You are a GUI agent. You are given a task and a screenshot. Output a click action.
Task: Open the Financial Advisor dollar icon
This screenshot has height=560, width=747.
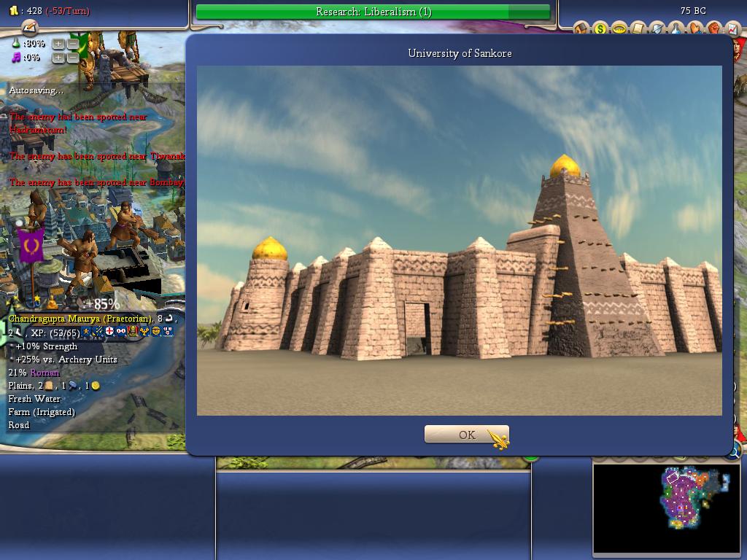coord(600,29)
